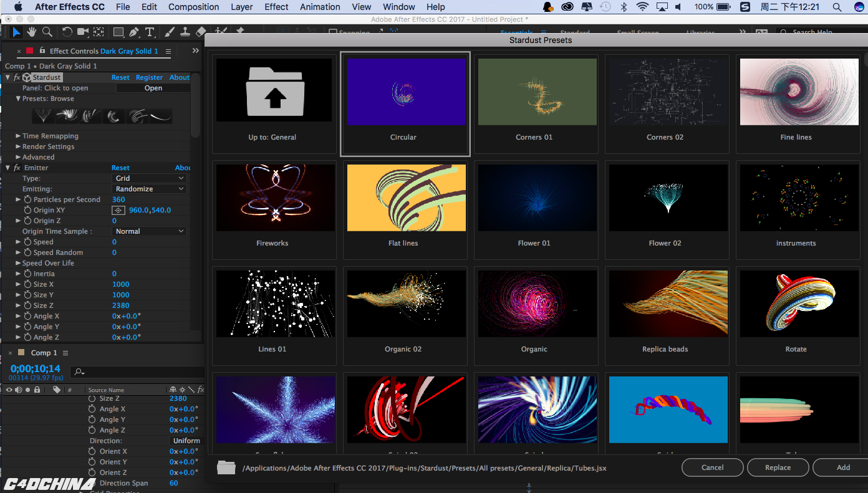Viewport: 868px width, 493px height.
Task: Open the Effect Controls panel menu
Action: coord(169,51)
